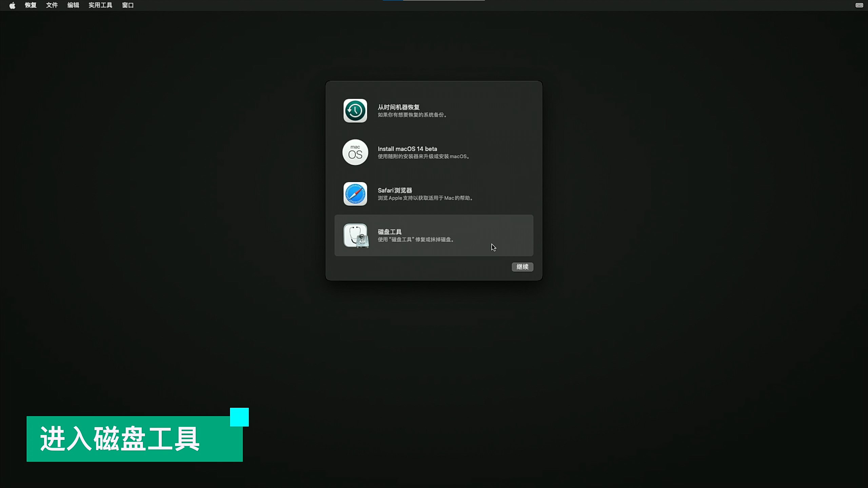Screen dimensions: 868x488
Task: Select Install macOS 14 beta option
Action: click(x=407, y=149)
